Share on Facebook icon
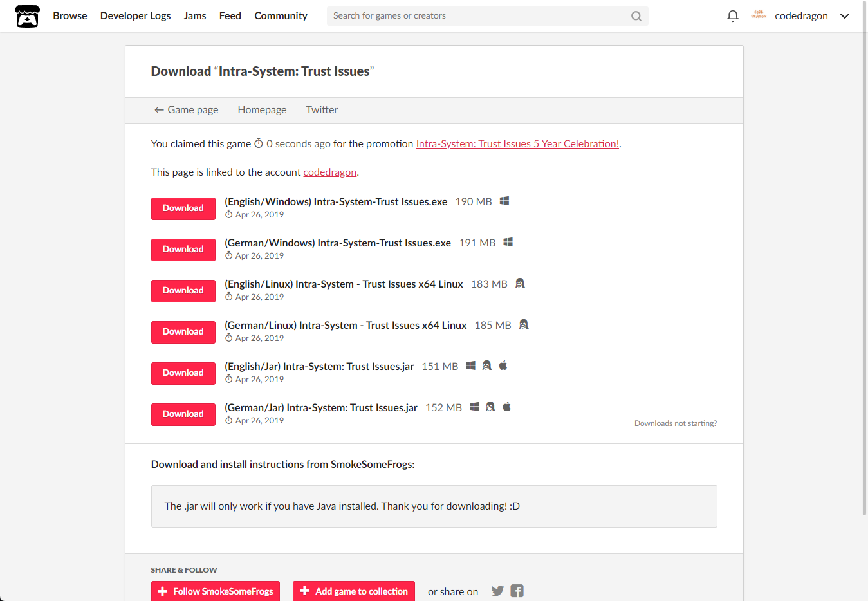868x601 pixels. point(517,591)
